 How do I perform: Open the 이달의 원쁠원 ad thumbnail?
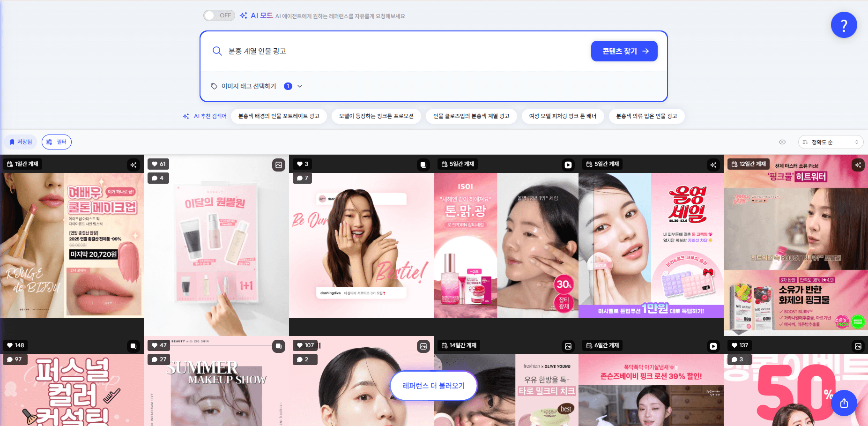(x=216, y=245)
